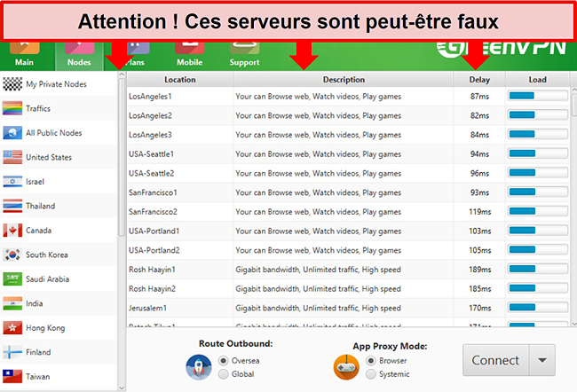Open the Connect button dropdown arrow
The height and width of the screenshot is (392, 577).
tap(542, 360)
